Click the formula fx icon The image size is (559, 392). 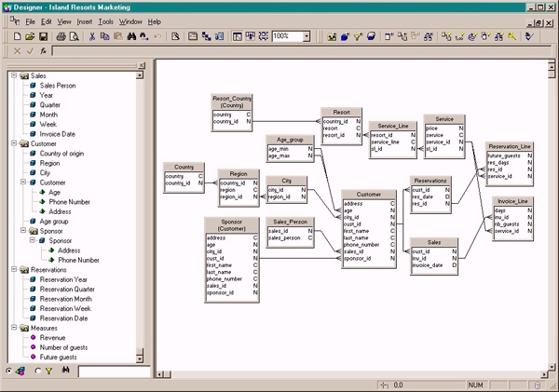(x=44, y=51)
